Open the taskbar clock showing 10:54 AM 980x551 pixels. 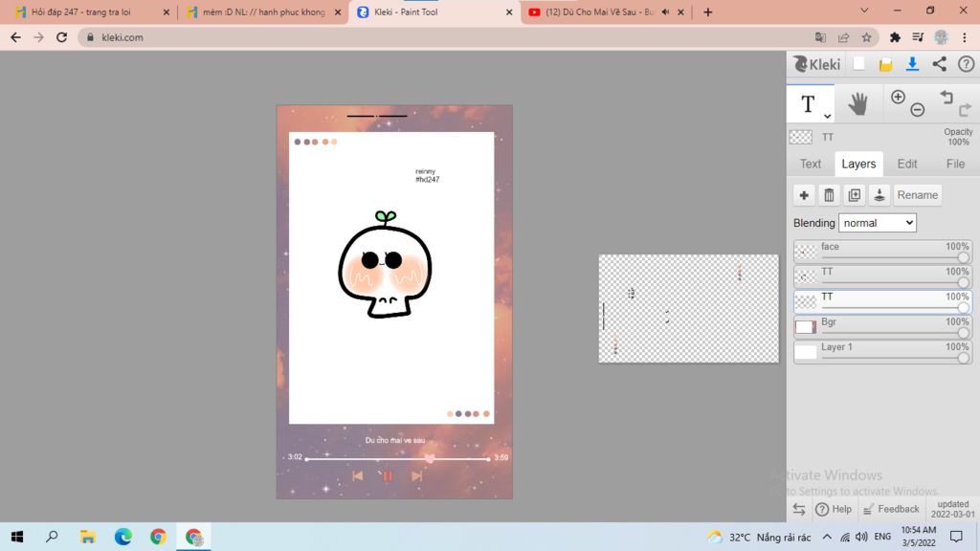pyautogui.click(x=919, y=537)
